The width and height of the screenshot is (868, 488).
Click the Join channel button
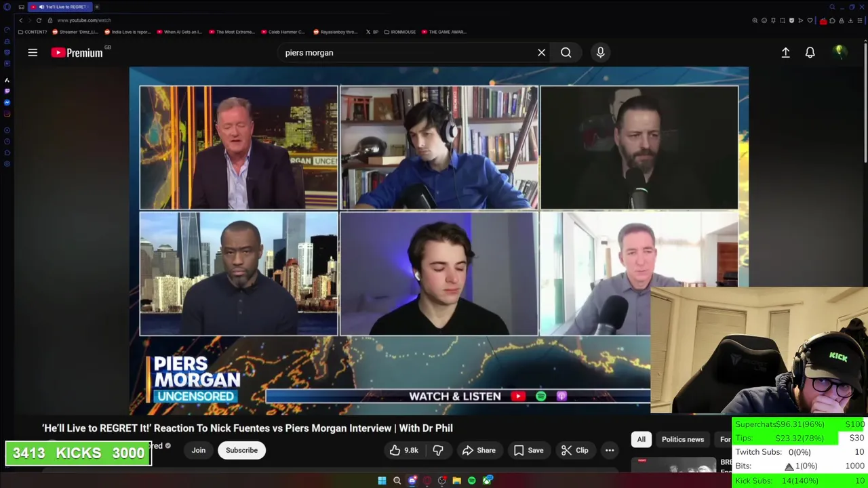198,450
